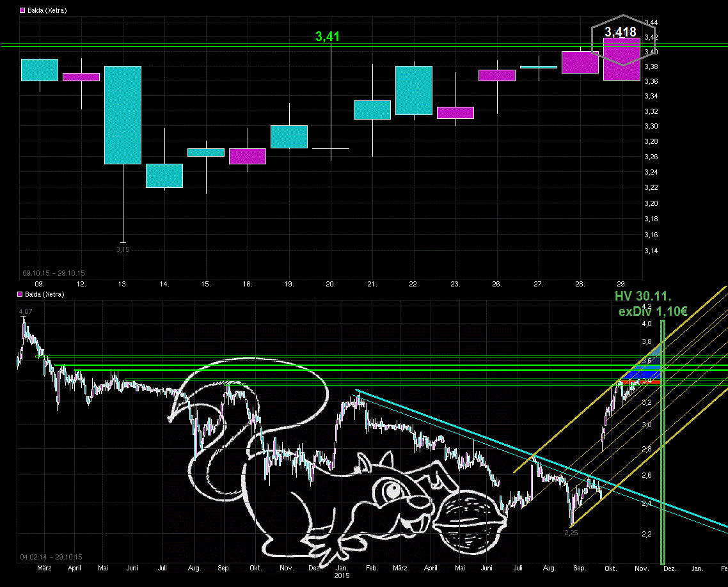Click the '3,44' price axis label
728x587 pixels.
coord(651,22)
